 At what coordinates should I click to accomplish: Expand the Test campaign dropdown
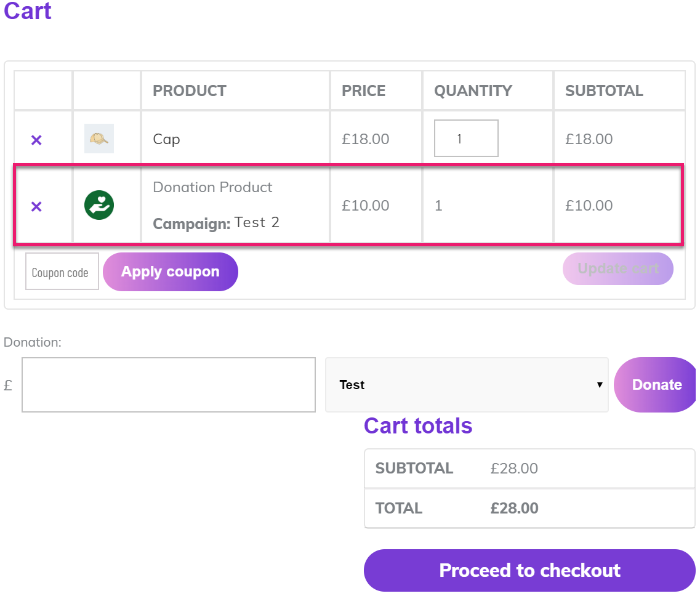[467, 385]
